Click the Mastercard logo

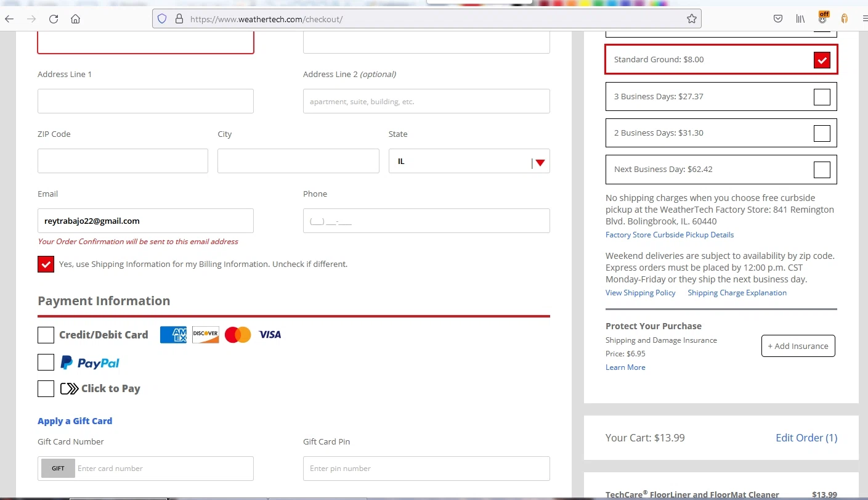pos(238,335)
